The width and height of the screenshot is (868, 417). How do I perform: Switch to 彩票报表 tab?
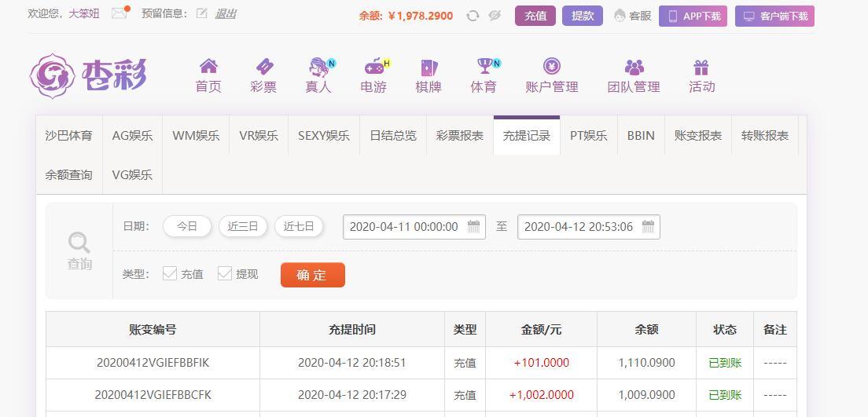coord(460,136)
